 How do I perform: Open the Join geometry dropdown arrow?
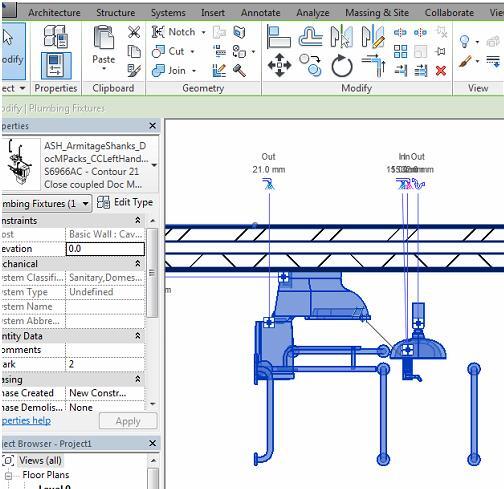[194, 71]
